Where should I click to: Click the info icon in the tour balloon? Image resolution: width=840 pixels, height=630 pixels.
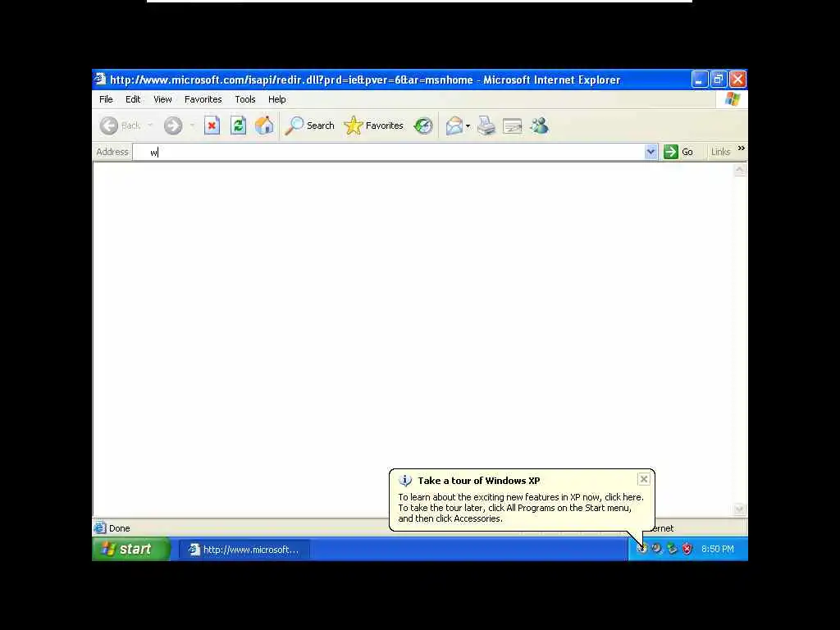[405, 481]
